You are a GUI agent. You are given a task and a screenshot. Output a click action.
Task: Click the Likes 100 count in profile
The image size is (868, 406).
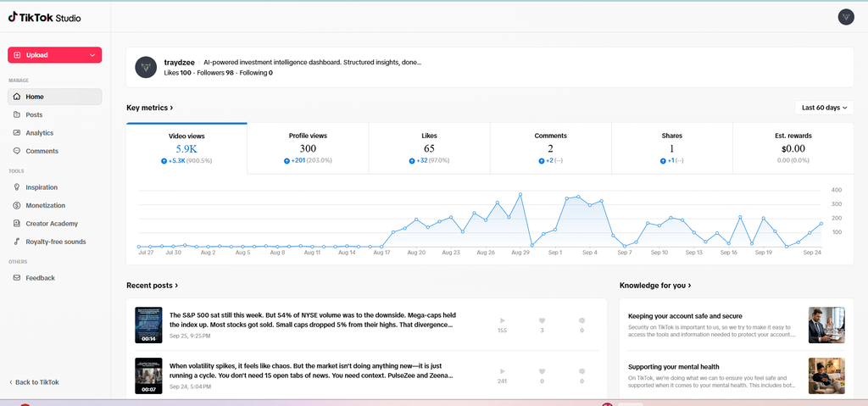pyautogui.click(x=178, y=73)
